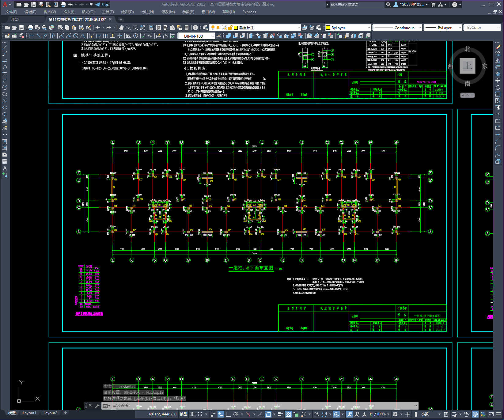Select the Line draw tool

[x=5, y=47]
